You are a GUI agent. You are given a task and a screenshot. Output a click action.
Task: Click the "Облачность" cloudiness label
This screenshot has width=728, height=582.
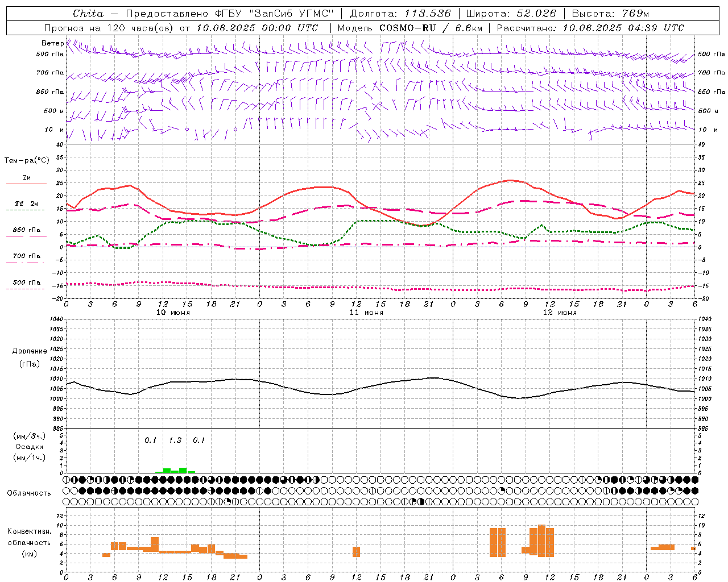tap(29, 493)
